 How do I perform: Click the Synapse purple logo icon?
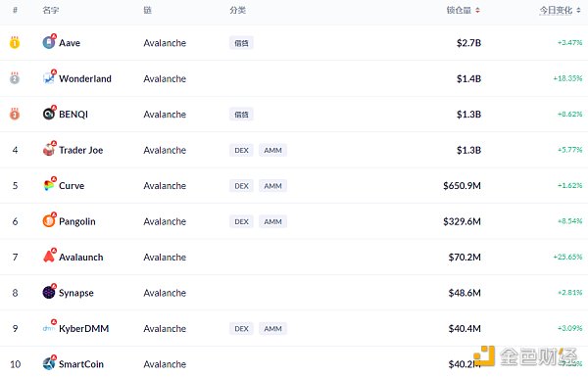(49, 292)
